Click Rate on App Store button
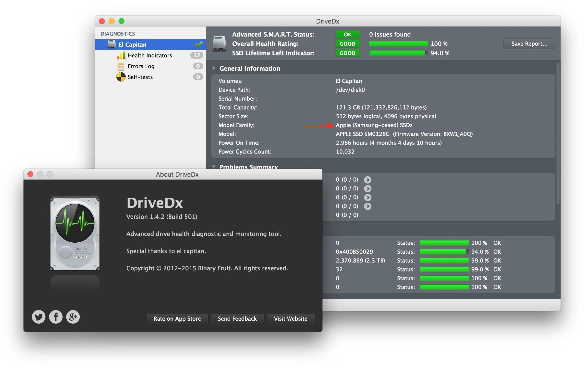Viewport: 588px width, 368px height. tap(177, 319)
